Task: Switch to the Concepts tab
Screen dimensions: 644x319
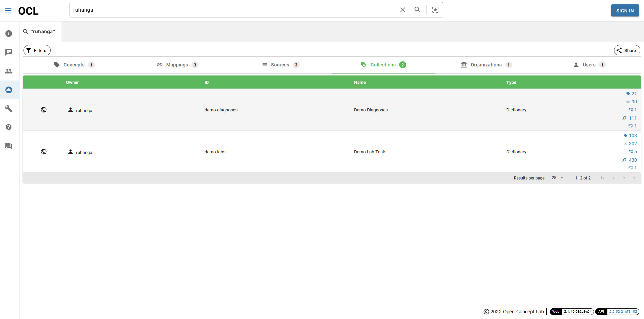Action: click(x=74, y=65)
